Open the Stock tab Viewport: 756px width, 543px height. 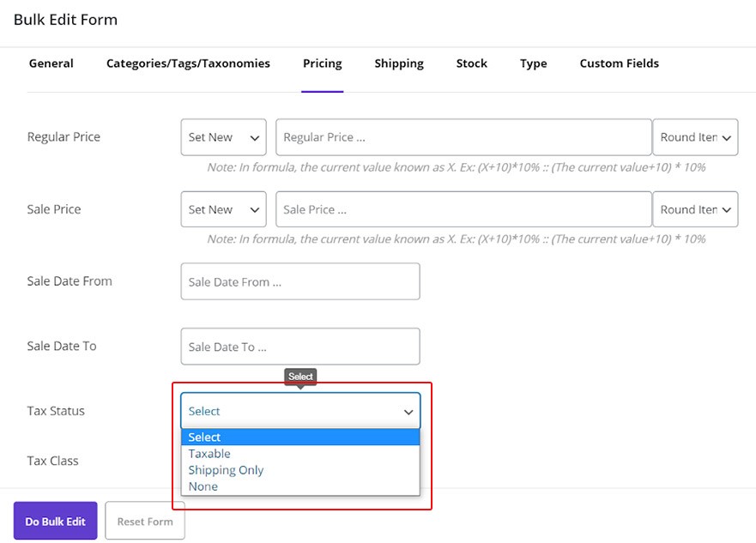(471, 63)
